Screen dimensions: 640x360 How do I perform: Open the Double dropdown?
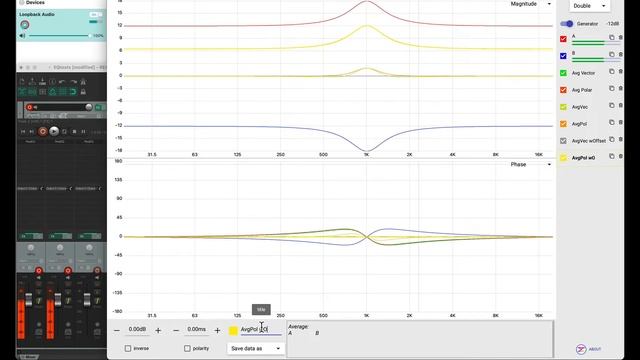click(589, 6)
